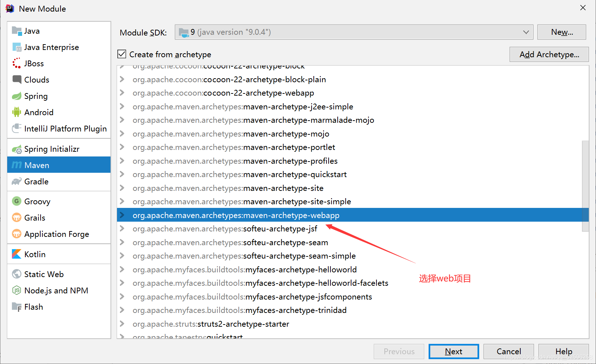Select maven-archetype-mojo in the list
The height and width of the screenshot is (364, 596).
click(x=231, y=134)
